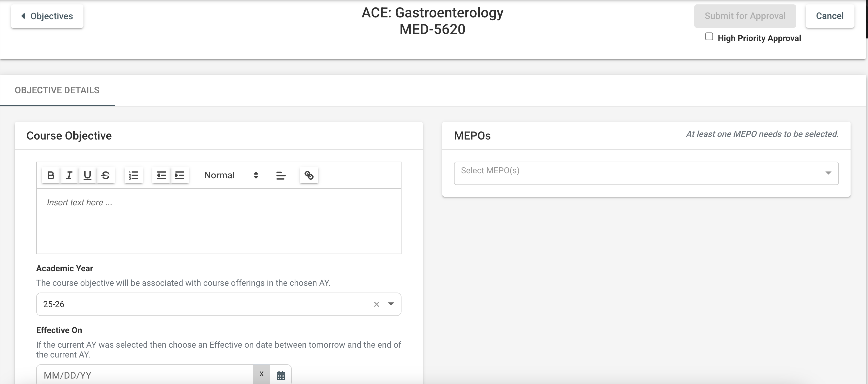
Task: Insert a hyperlink in the editor
Action: tap(309, 175)
